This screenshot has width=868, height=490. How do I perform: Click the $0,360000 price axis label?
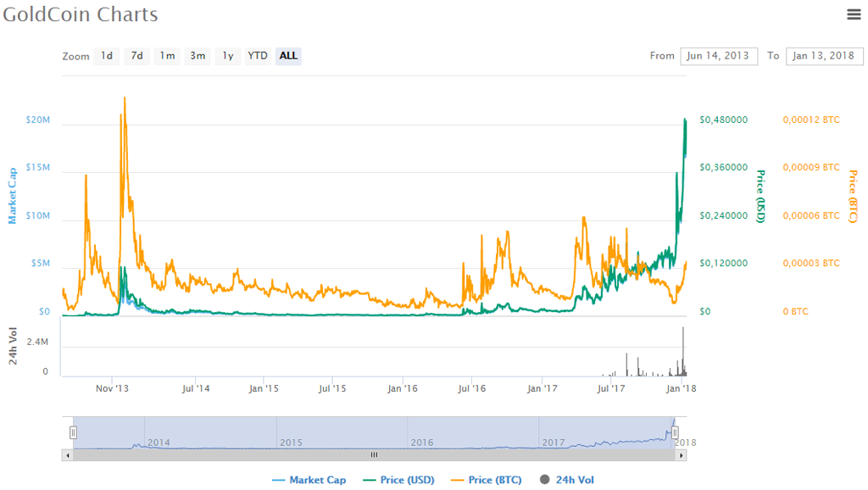click(x=724, y=168)
